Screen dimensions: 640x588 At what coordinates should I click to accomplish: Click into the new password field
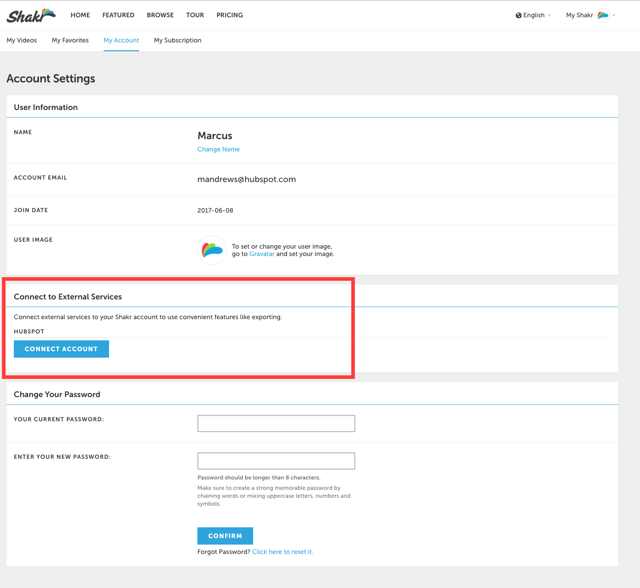(x=276, y=461)
